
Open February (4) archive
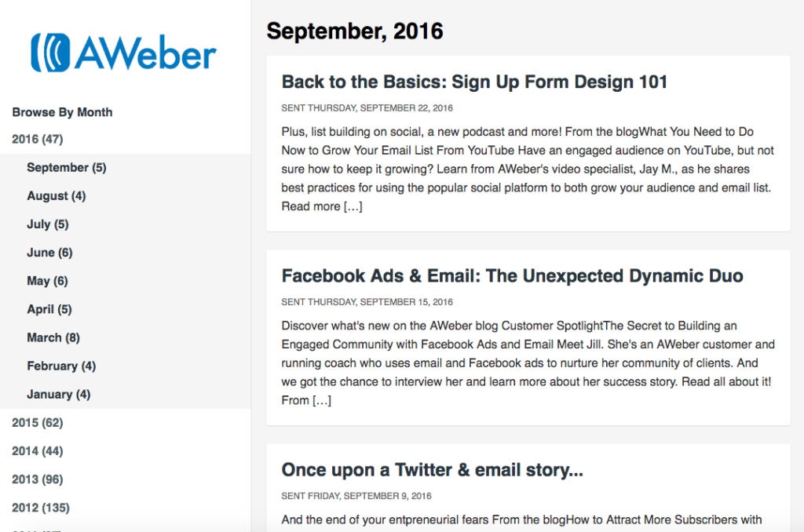[61, 366]
